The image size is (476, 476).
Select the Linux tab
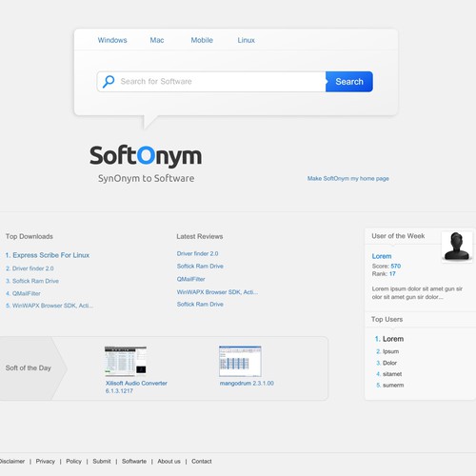pos(247,40)
